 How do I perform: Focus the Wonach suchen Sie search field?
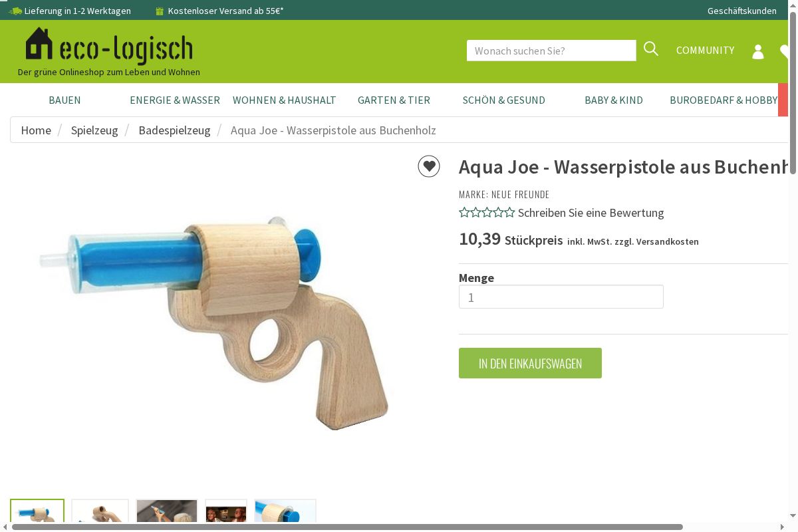[x=551, y=51]
